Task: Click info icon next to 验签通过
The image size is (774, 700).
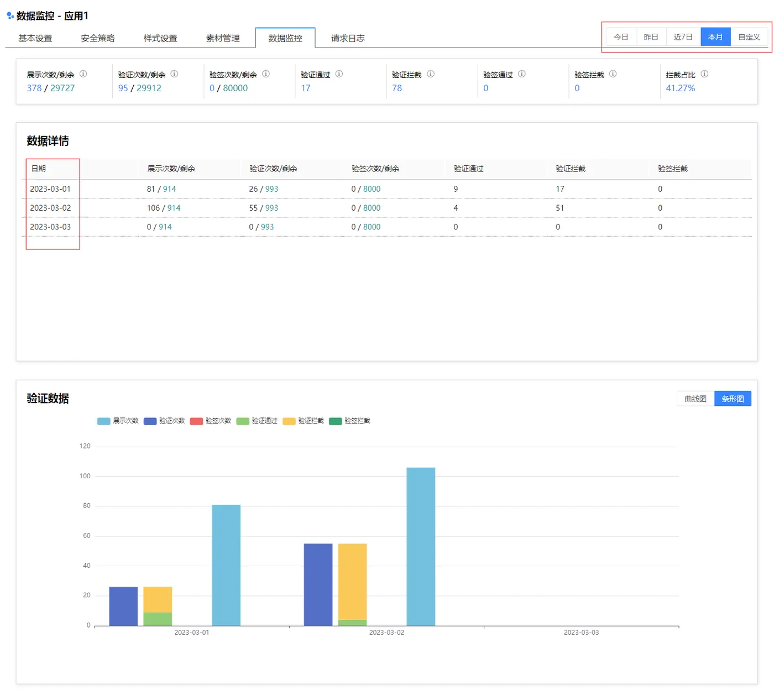Action: (x=522, y=74)
